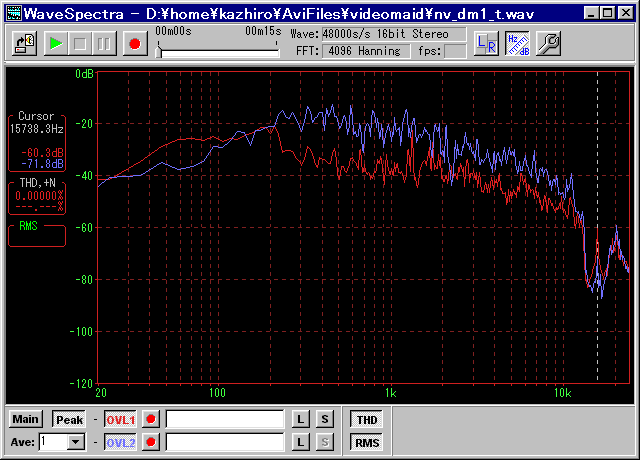Click the L/R channel selection icon

point(487,42)
